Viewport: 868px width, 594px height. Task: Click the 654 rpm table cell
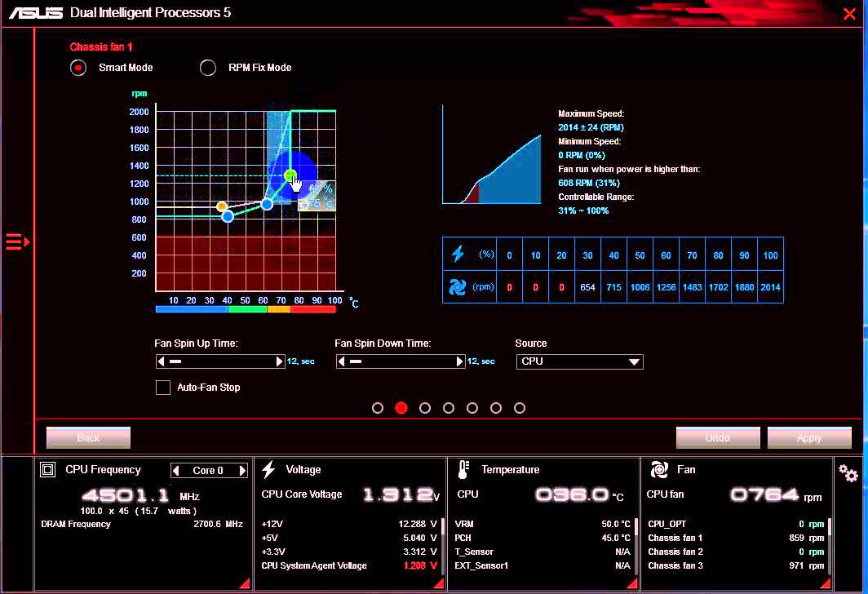click(x=588, y=287)
